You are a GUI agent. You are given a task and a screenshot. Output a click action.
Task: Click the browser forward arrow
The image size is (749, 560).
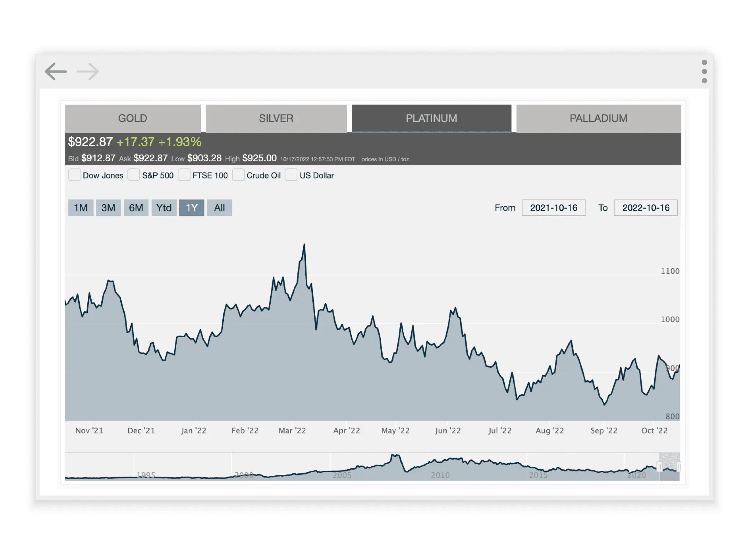(87, 72)
